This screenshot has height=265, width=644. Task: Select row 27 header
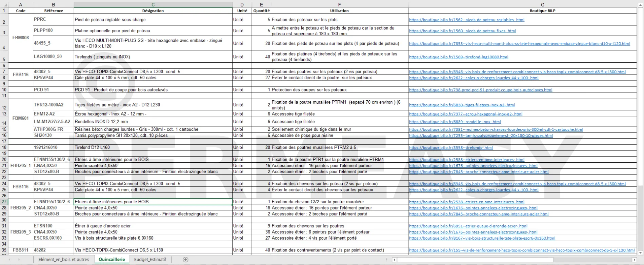[x=4, y=202]
